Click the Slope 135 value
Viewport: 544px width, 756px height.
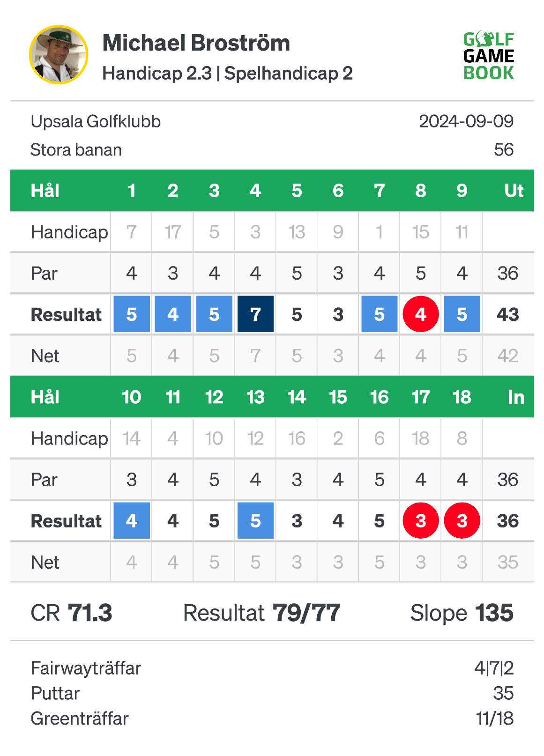(462, 613)
